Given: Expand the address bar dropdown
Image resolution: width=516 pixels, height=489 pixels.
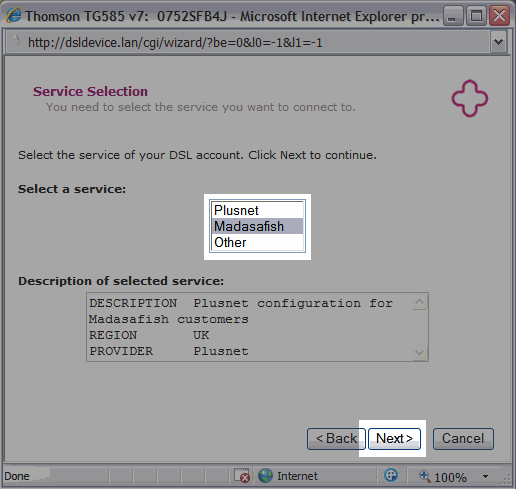Looking at the screenshot, I should (498, 42).
